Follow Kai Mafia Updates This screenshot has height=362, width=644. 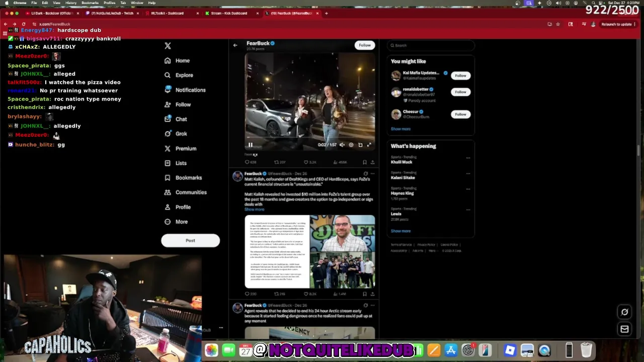tap(460, 75)
